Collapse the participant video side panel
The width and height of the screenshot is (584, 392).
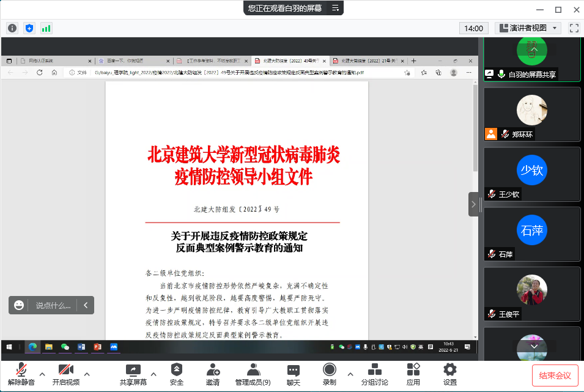click(474, 204)
